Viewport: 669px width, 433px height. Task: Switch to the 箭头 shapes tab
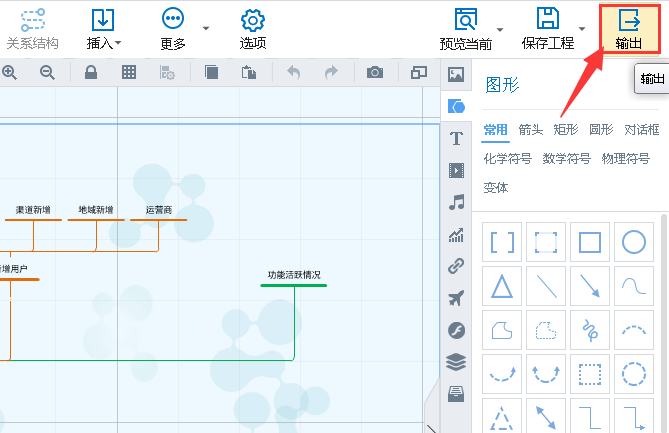531,129
